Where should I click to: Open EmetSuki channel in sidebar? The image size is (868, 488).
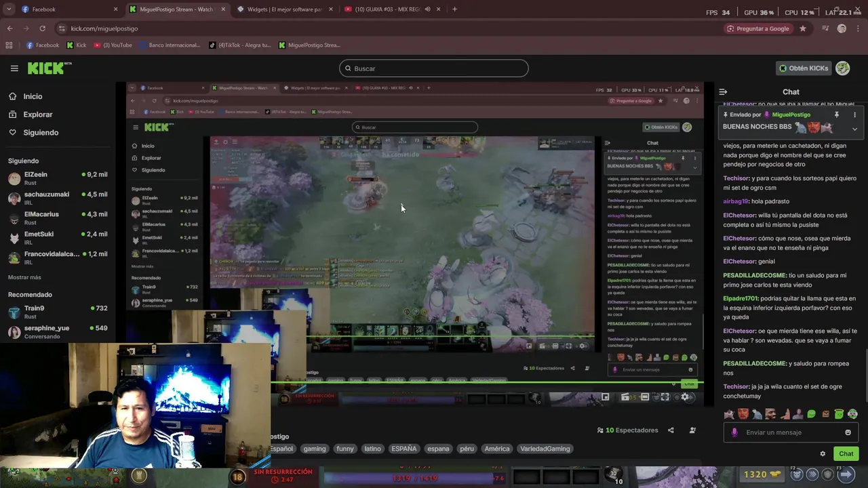click(x=58, y=237)
